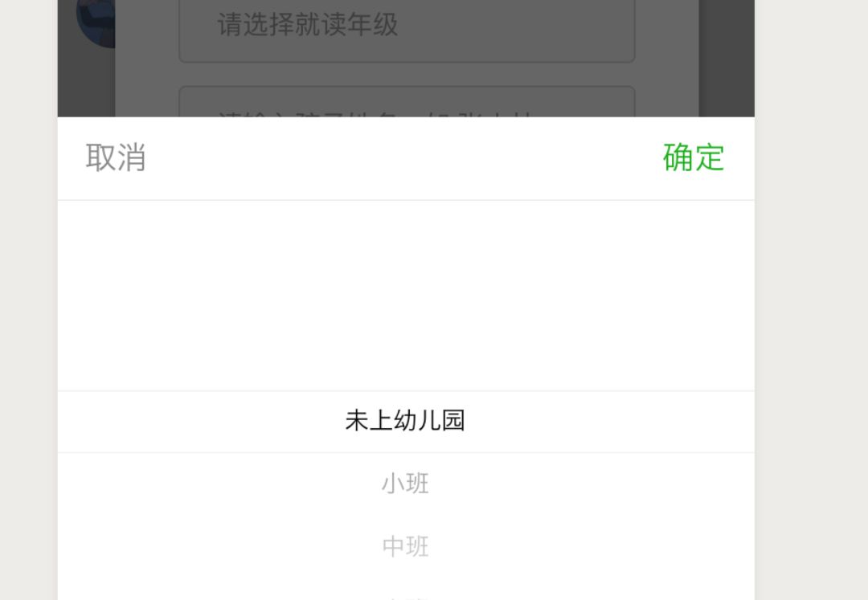Tap 取消 to cancel the picker

[x=116, y=157]
